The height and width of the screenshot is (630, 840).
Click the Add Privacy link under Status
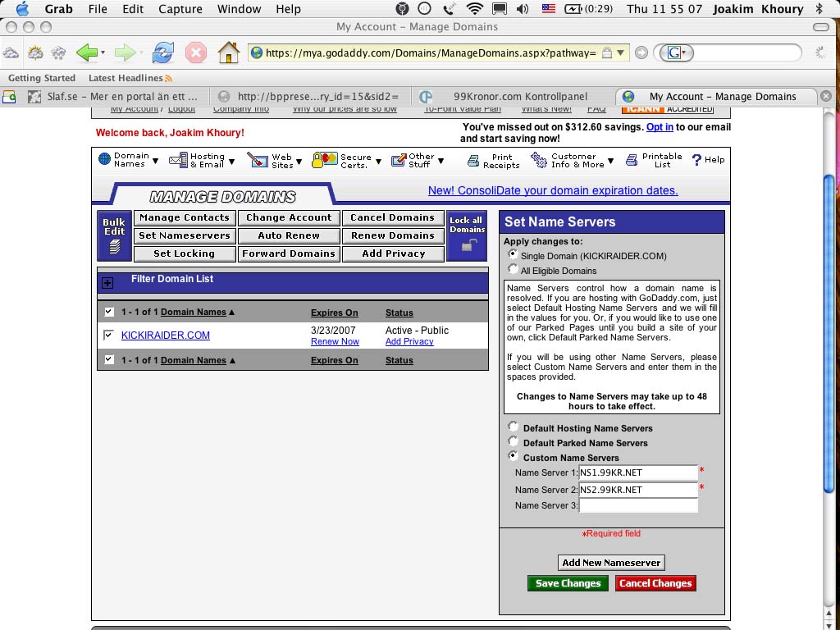coord(409,342)
